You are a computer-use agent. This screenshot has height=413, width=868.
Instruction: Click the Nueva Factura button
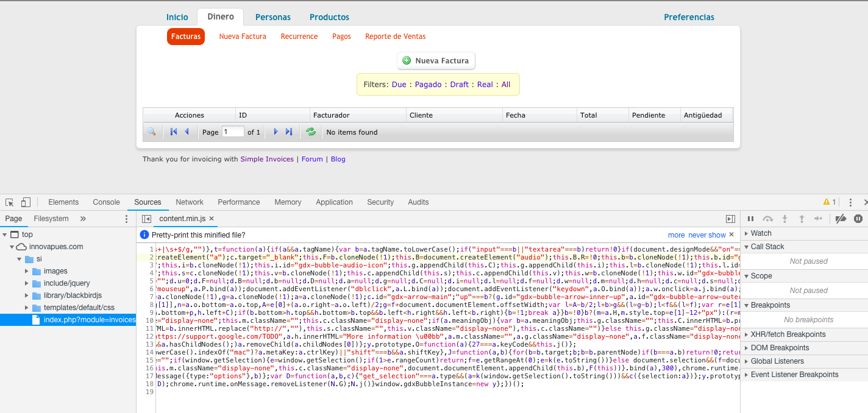pyautogui.click(x=436, y=61)
